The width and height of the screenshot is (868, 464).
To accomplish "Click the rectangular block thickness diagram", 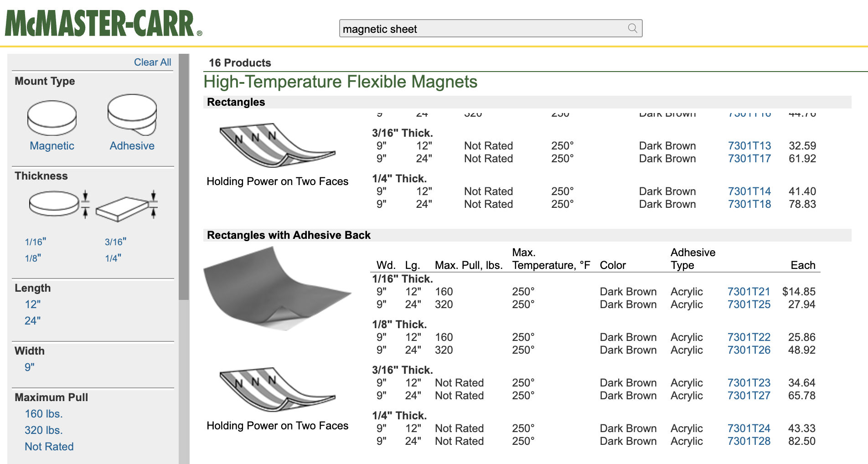I will [x=127, y=206].
